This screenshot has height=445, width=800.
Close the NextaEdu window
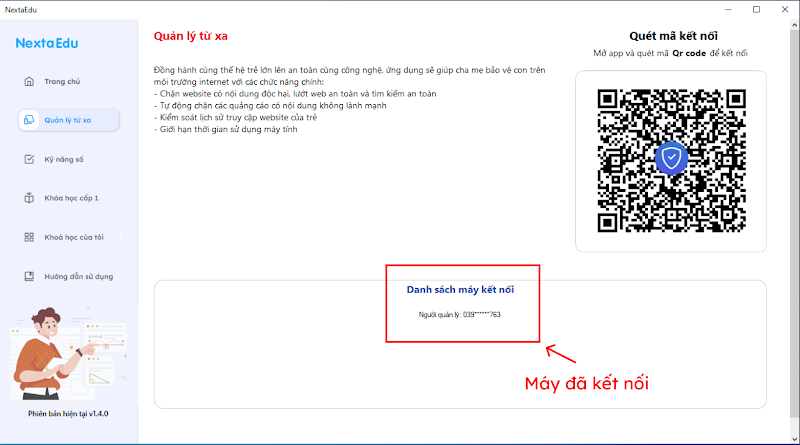pos(785,9)
